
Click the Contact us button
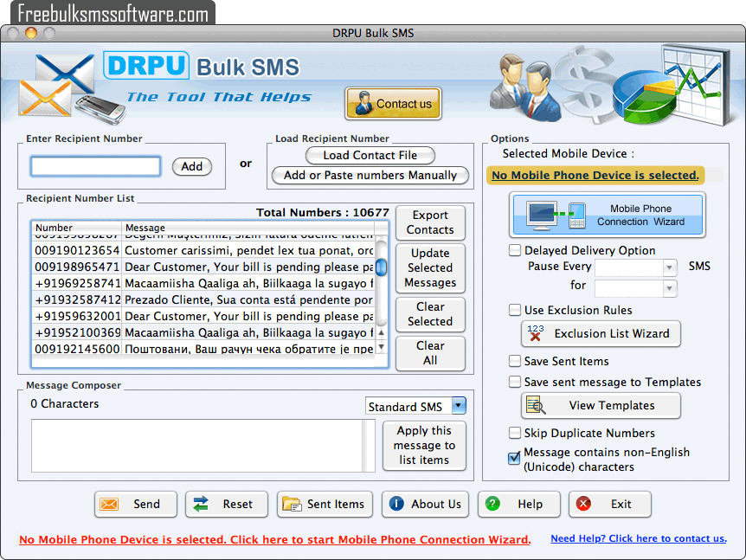[393, 103]
